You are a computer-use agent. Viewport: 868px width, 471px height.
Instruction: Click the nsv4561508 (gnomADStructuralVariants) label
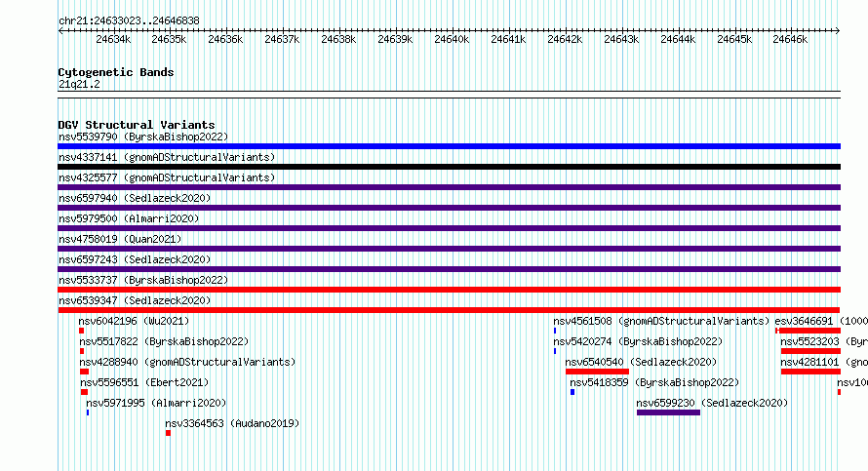pyautogui.click(x=661, y=321)
